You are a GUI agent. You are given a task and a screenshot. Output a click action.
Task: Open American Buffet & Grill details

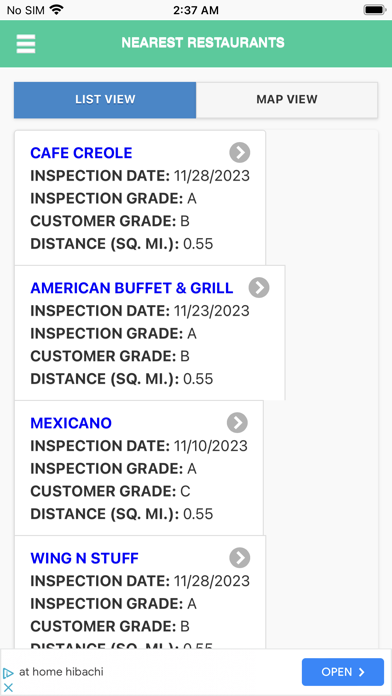point(132,288)
